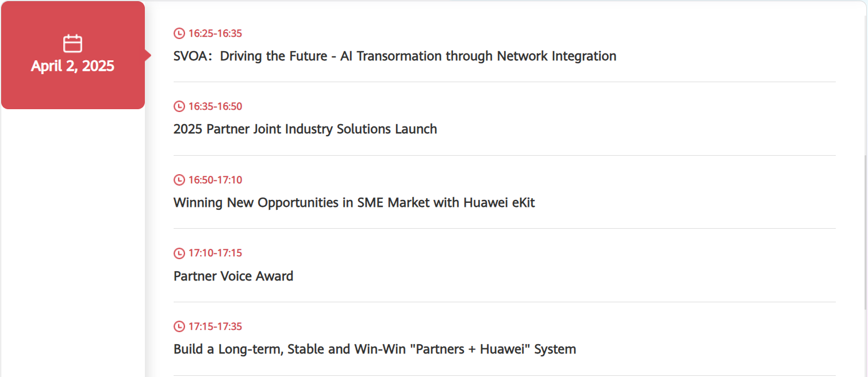Open the Winning New Opportunities in SME Market session

coord(354,203)
